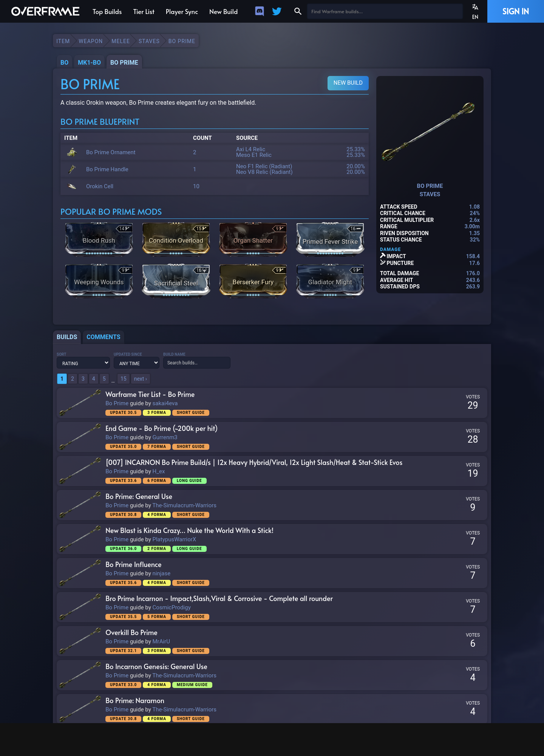The image size is (544, 756).
Task: Select the MK1-BO variant tab
Action: 89,62
